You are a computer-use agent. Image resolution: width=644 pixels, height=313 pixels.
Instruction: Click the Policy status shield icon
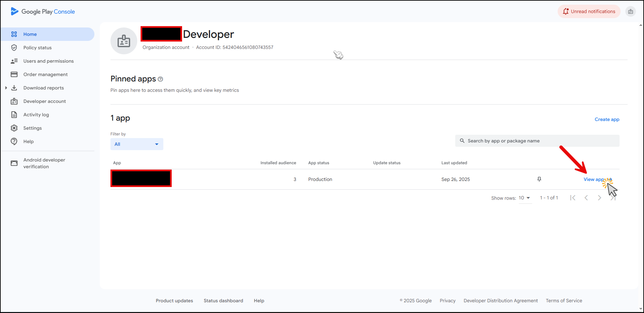coord(14,48)
